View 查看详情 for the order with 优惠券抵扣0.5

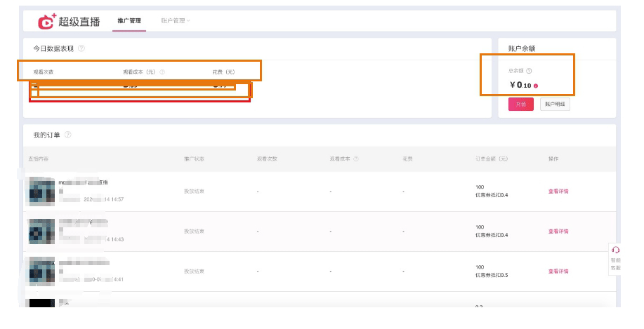pyautogui.click(x=558, y=271)
